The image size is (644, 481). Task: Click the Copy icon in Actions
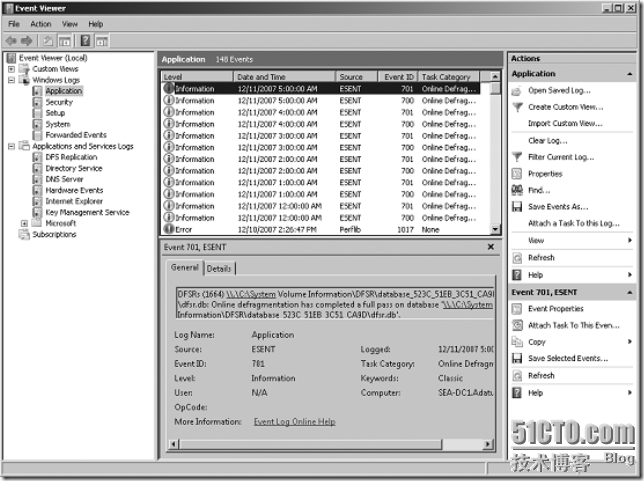point(517,342)
